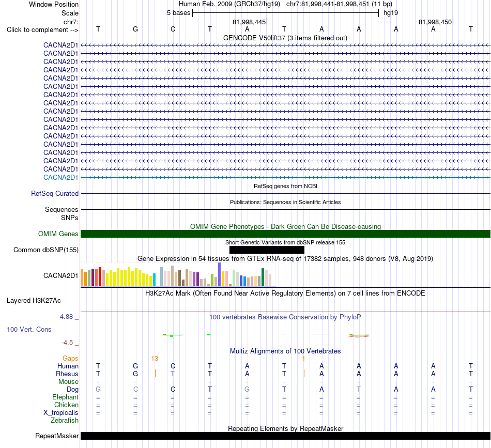Click the Human Feb. 2009 (GRCh37/hg19) header text
This screenshot has height=448, width=491.
pyautogui.click(x=229, y=4)
